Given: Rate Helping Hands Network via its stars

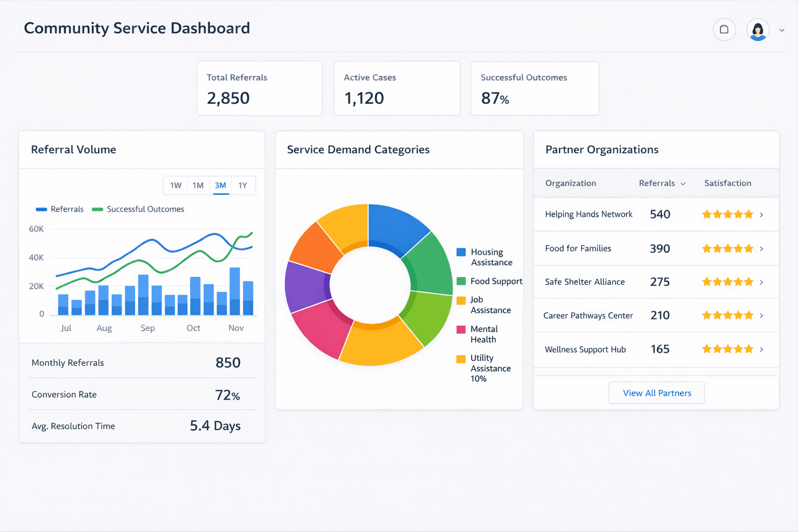Looking at the screenshot, I should (727, 214).
